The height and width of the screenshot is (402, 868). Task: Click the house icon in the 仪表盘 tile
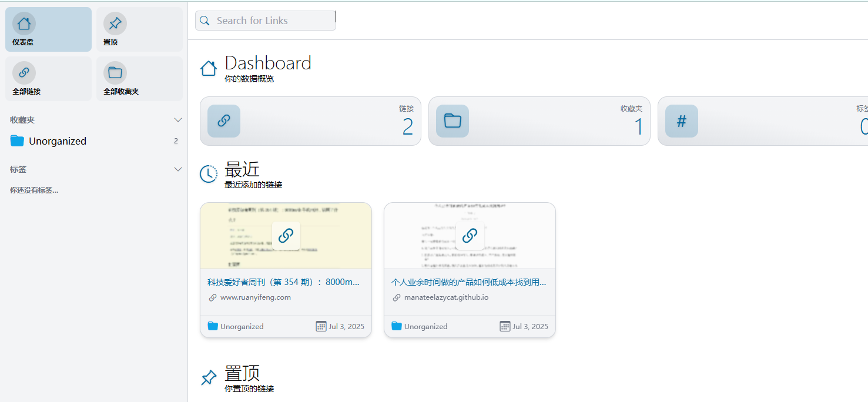point(24,24)
